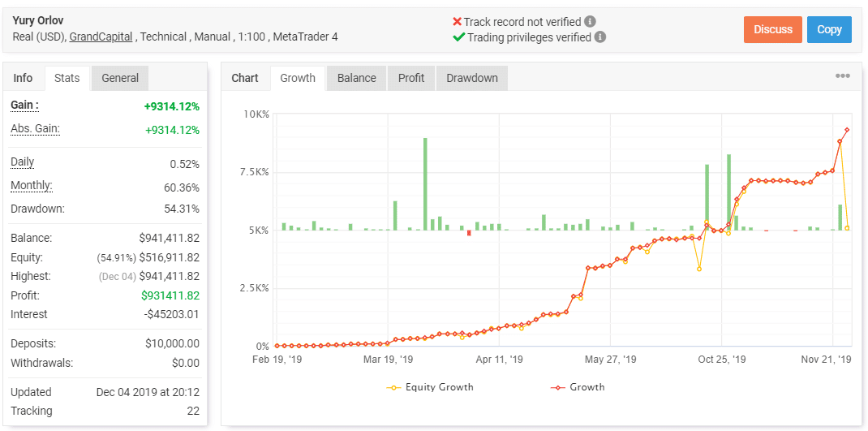The image size is (868, 431).
Task: Click the red negative bar in the chart
Action: [469, 233]
